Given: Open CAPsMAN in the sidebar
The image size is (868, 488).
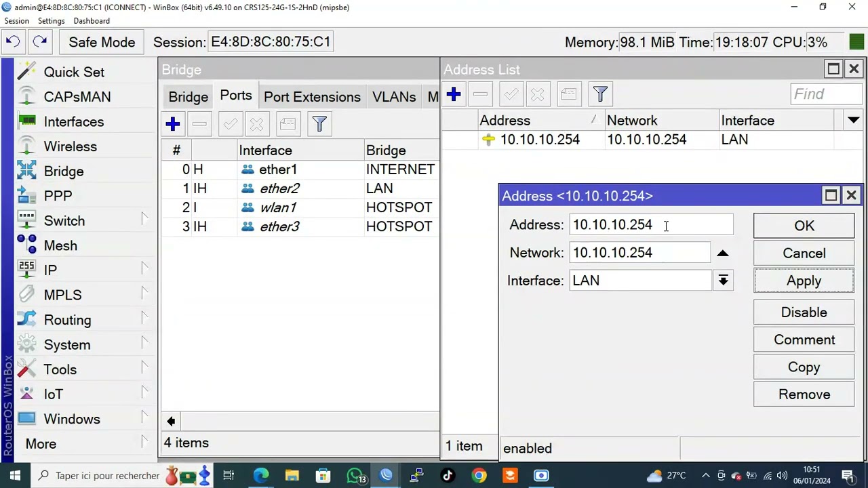Looking at the screenshot, I should (77, 97).
